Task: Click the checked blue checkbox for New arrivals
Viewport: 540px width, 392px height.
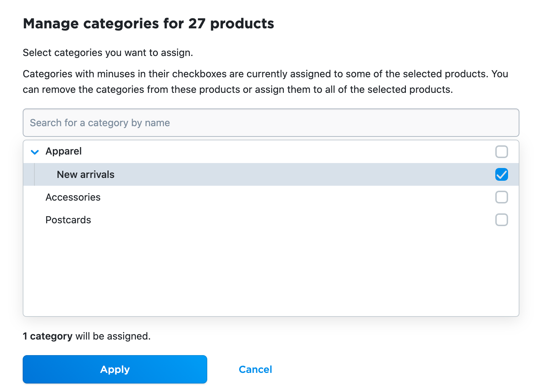Action: click(501, 174)
